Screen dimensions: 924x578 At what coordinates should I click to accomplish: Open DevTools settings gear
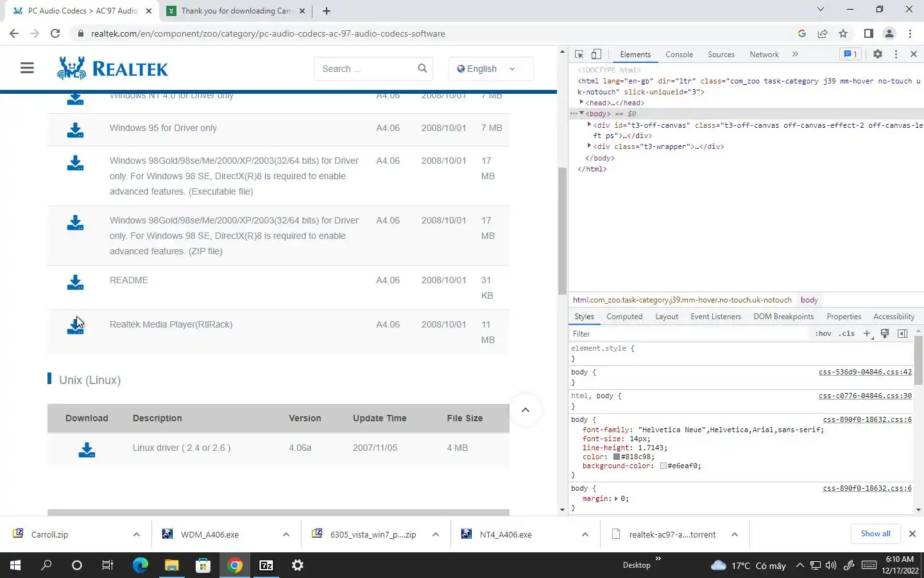pos(877,55)
